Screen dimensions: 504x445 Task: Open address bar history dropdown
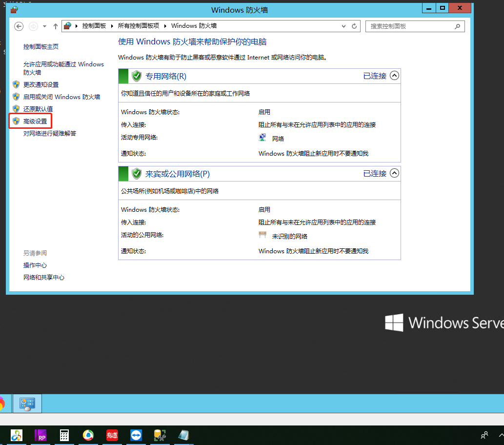[343, 26]
